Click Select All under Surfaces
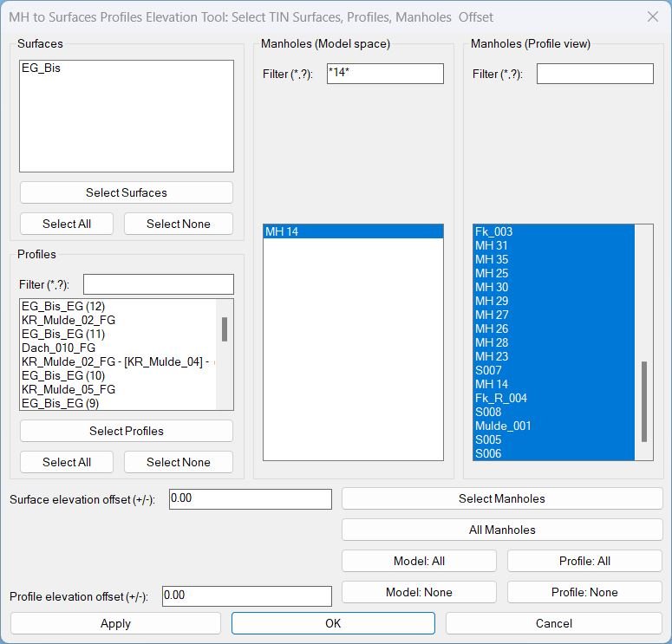 tap(67, 224)
